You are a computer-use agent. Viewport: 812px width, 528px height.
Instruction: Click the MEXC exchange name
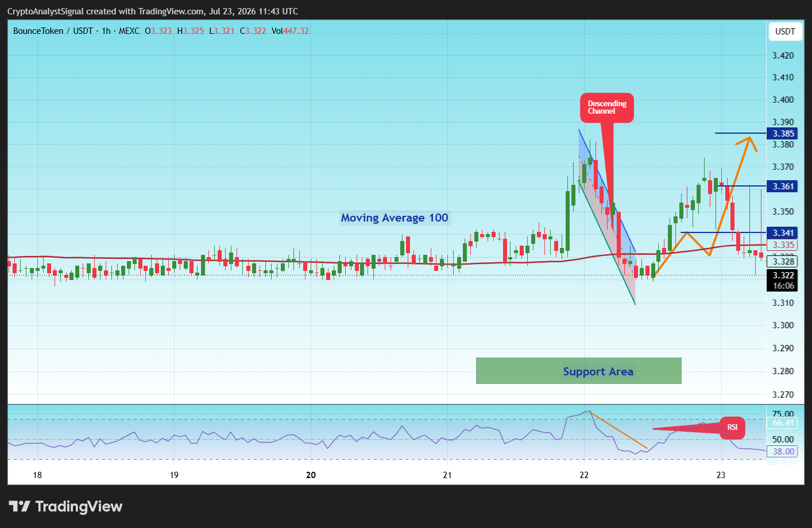[x=129, y=31]
